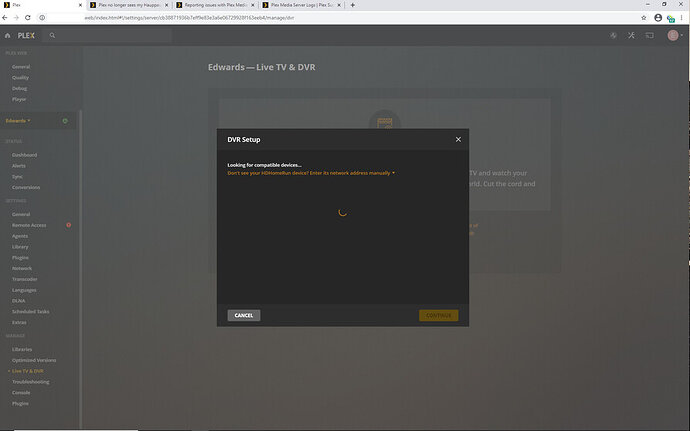Viewport: 690px width, 431px height.
Task: Bookmark this page with star icon
Action: (x=644, y=18)
